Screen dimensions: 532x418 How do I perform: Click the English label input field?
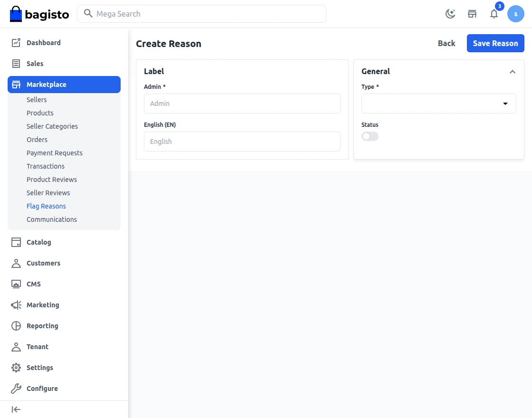point(242,142)
